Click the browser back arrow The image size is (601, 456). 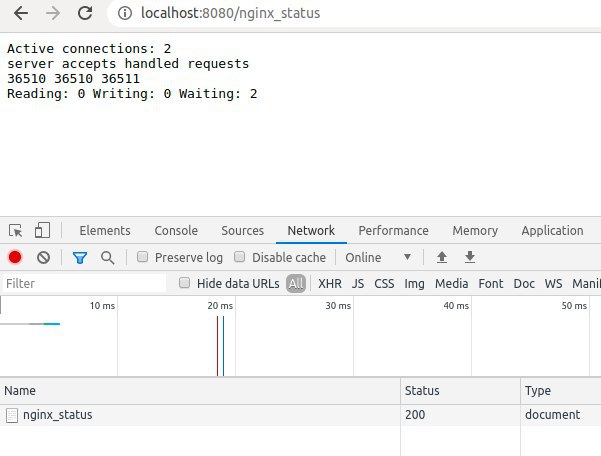[x=21, y=14]
